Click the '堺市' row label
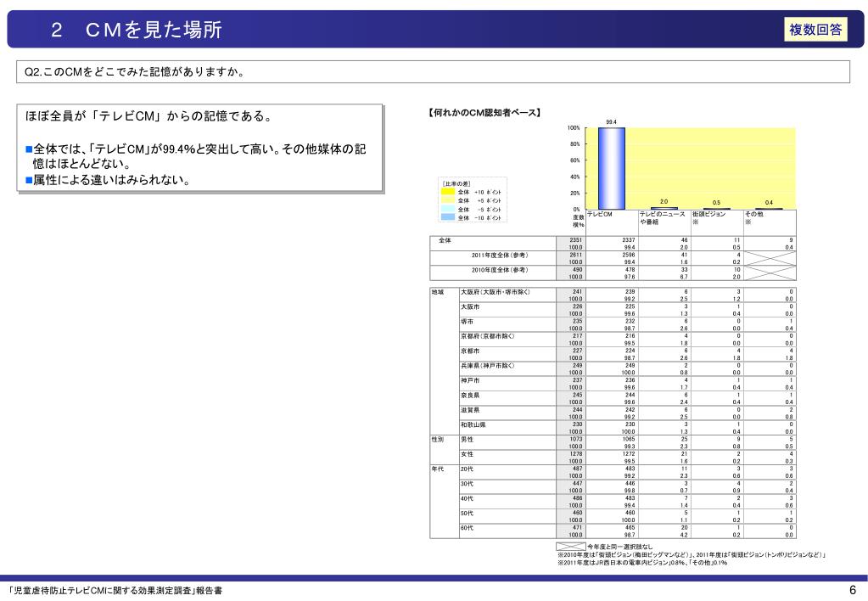The image size is (868, 601). click(x=467, y=322)
